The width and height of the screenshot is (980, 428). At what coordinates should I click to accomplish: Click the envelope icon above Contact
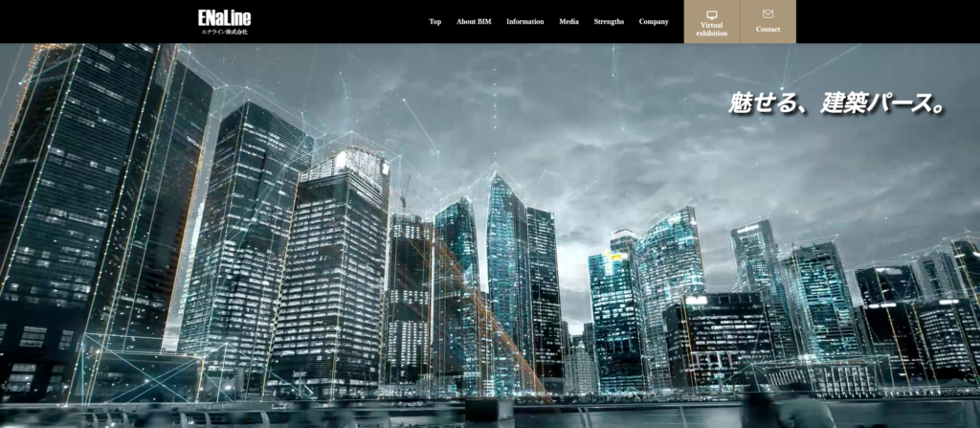[768, 14]
